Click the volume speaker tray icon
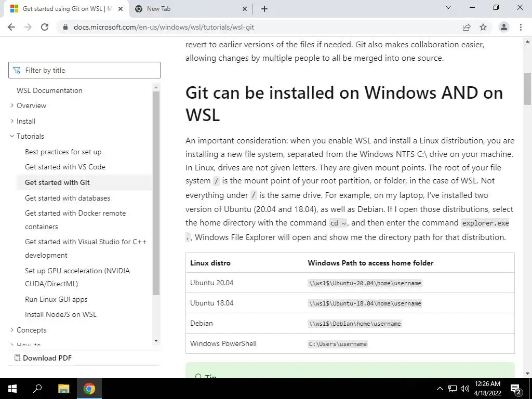Screen dimensions: 532x399 [x=465, y=389]
